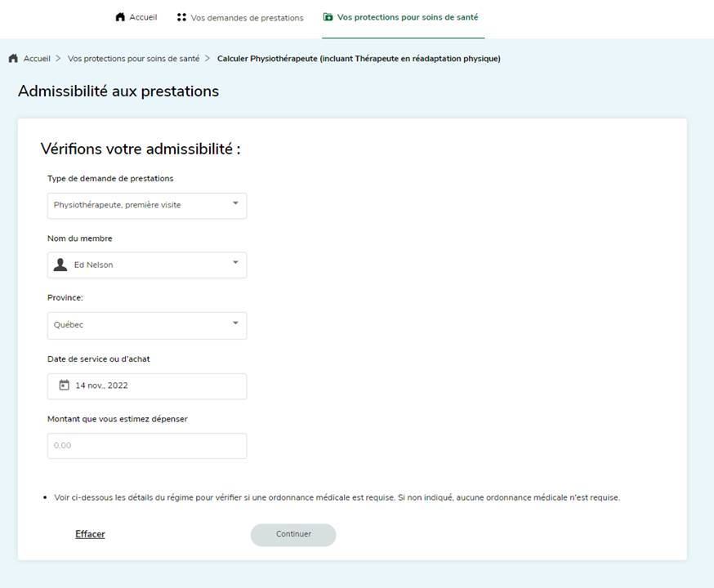The height and width of the screenshot is (588, 714).
Task: Click the Date de service ou d'achat label
Action: [98, 359]
